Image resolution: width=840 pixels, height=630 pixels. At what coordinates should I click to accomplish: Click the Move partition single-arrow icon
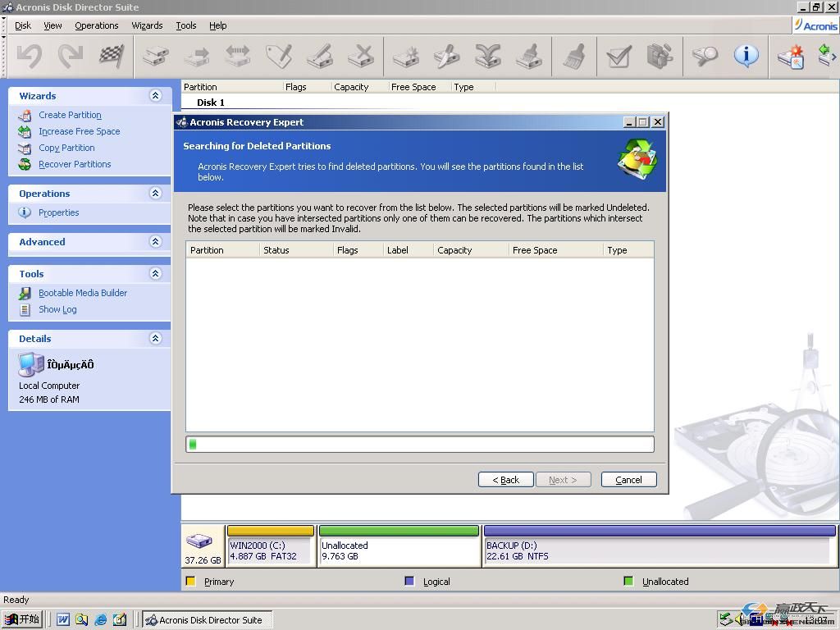click(197, 57)
